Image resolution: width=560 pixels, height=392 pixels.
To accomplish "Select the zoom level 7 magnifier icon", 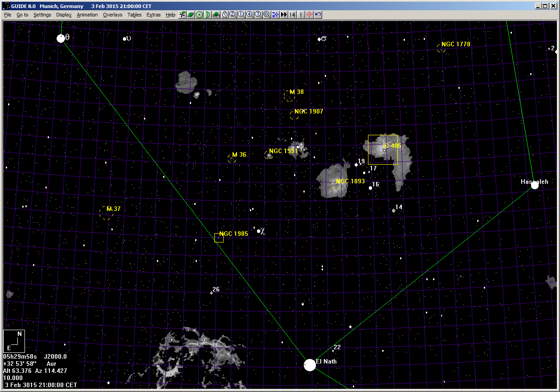I will pos(258,14).
